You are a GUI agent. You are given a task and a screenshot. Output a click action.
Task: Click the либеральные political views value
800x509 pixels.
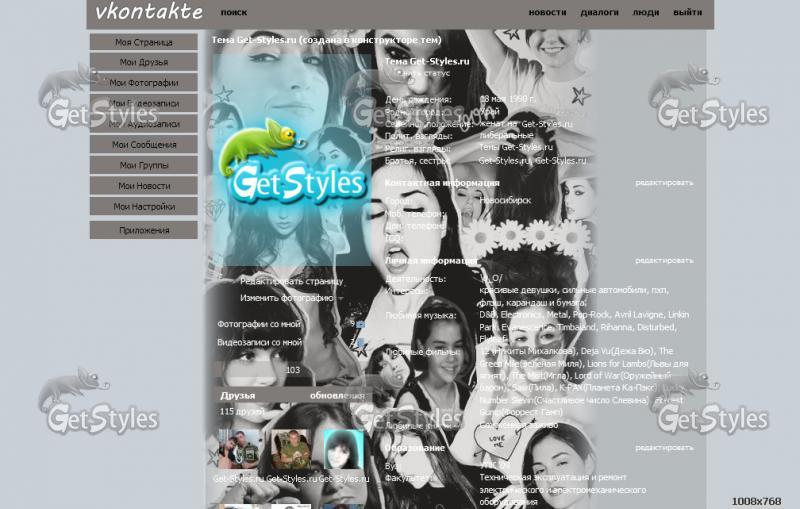[506, 135]
